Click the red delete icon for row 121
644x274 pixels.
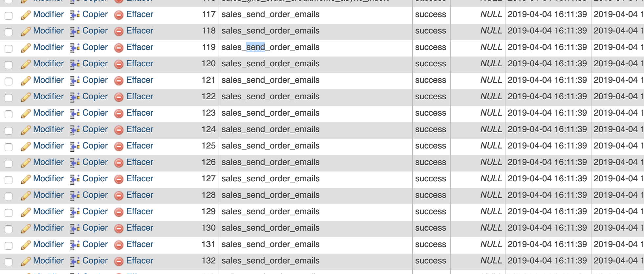[119, 81]
